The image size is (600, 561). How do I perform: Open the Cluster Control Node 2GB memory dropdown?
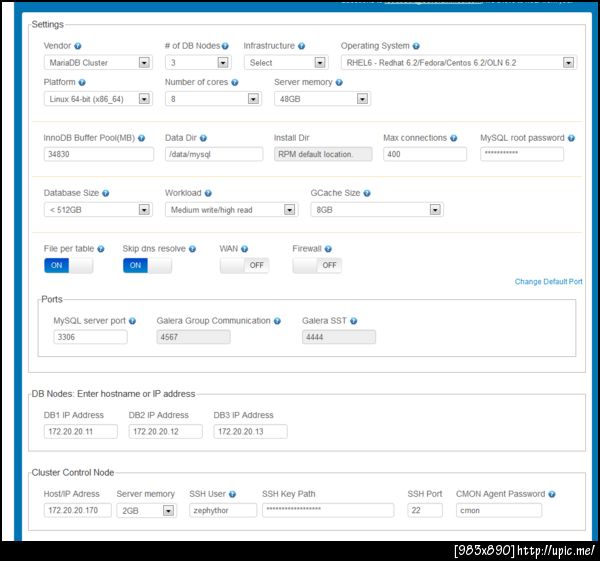tap(147, 511)
